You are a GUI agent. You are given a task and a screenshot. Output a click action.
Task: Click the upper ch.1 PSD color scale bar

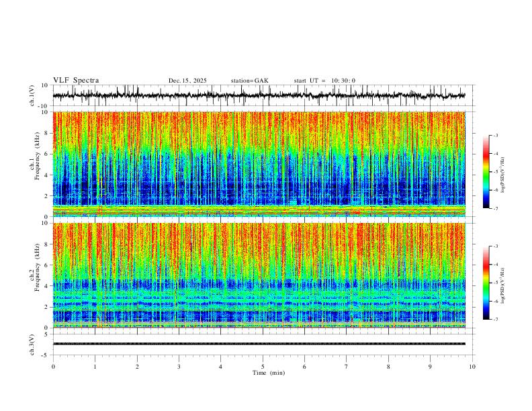(x=486, y=172)
